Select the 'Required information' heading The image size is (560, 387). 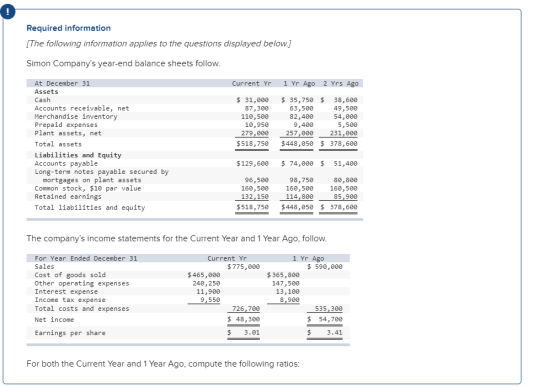click(x=69, y=28)
